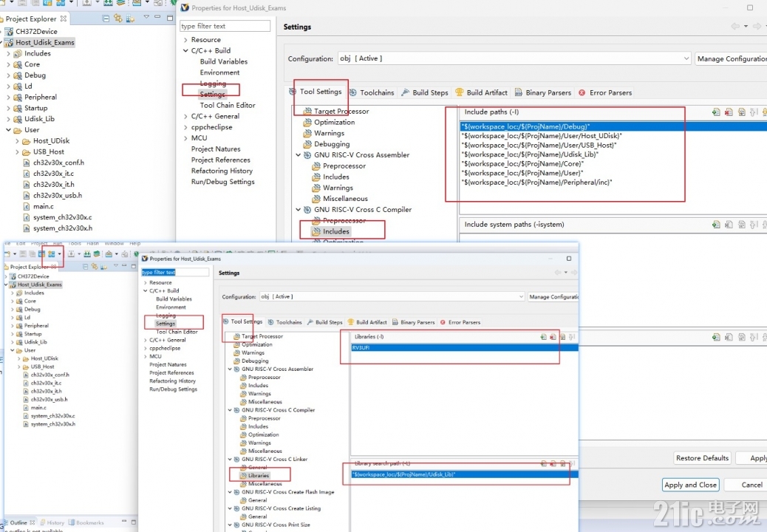The width and height of the screenshot is (767, 532).
Task: Select Run/Debug Settings in the upper Properties dialog
Action: (222, 182)
